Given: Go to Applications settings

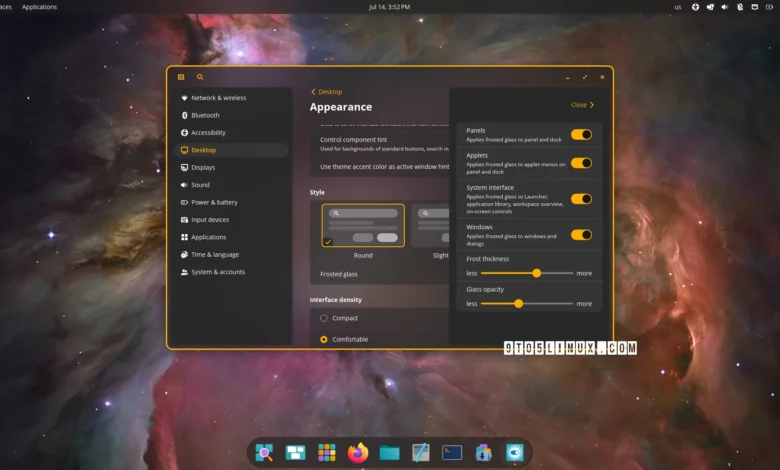Looking at the screenshot, I should coord(232,237).
